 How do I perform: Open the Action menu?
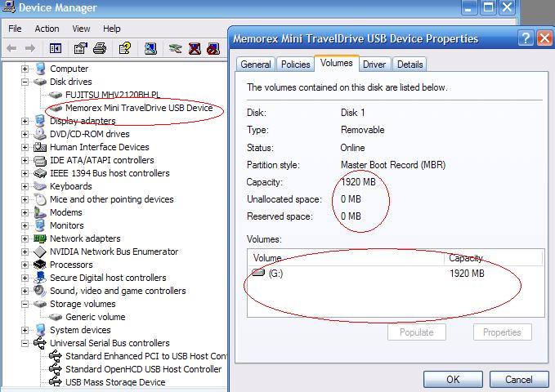pos(47,29)
